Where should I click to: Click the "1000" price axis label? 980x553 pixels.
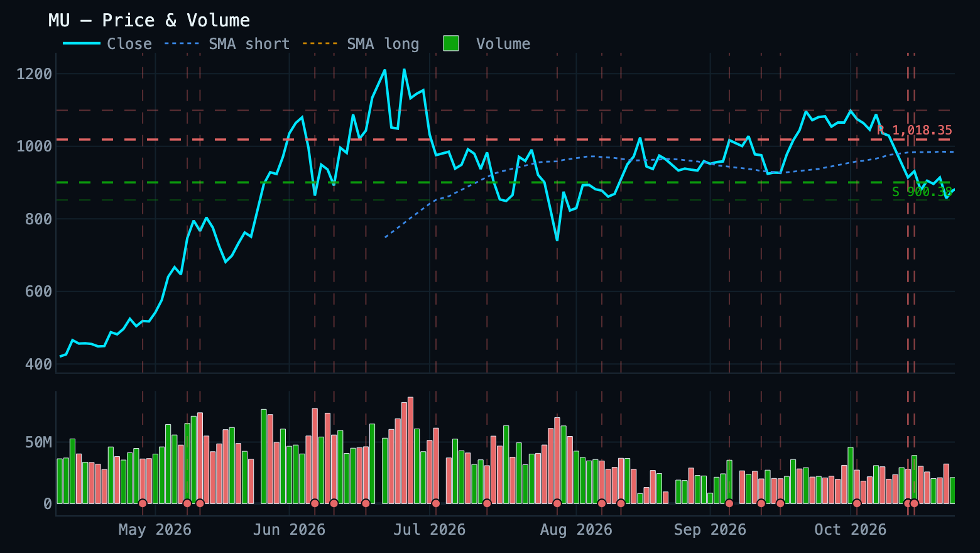point(35,146)
